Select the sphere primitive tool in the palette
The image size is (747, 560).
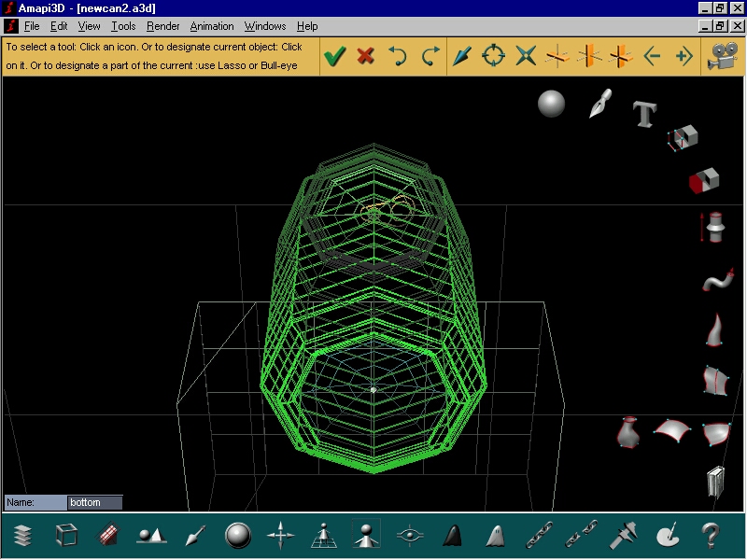point(552,103)
